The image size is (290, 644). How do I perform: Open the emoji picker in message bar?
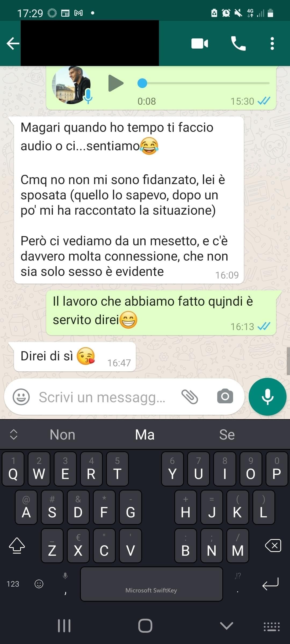point(21,397)
